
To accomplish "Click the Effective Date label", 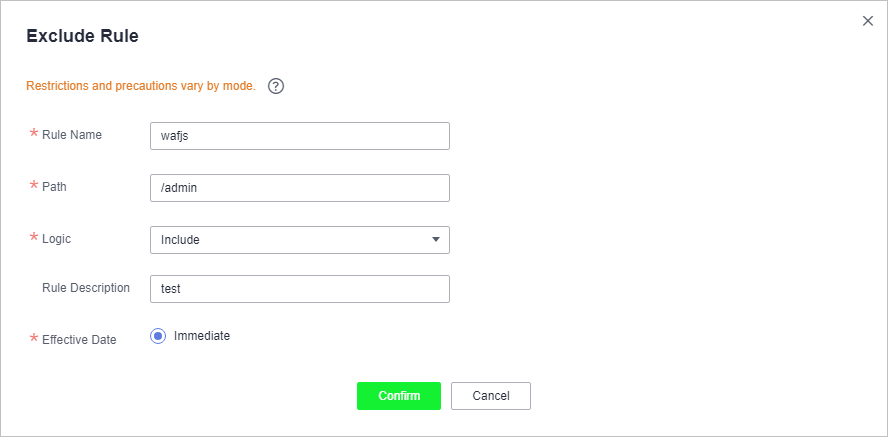I will tap(79, 340).
